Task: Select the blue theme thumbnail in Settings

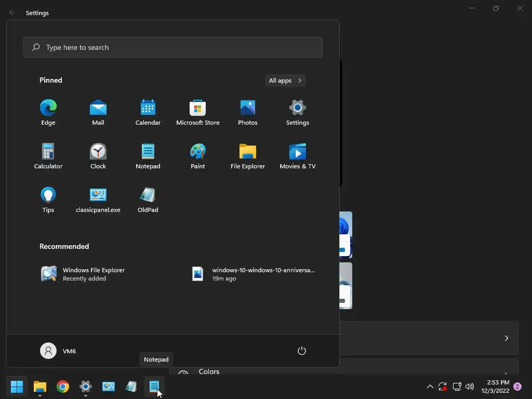Action: [345, 235]
